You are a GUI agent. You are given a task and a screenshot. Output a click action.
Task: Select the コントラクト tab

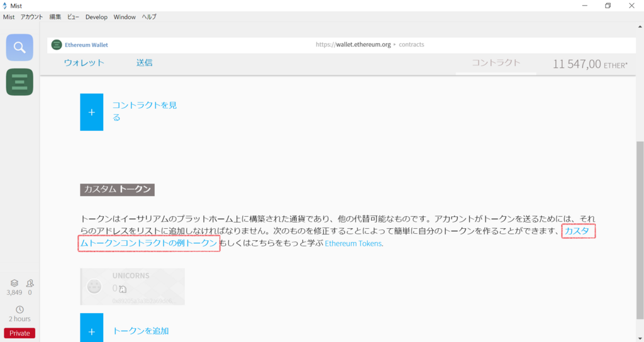(x=496, y=63)
